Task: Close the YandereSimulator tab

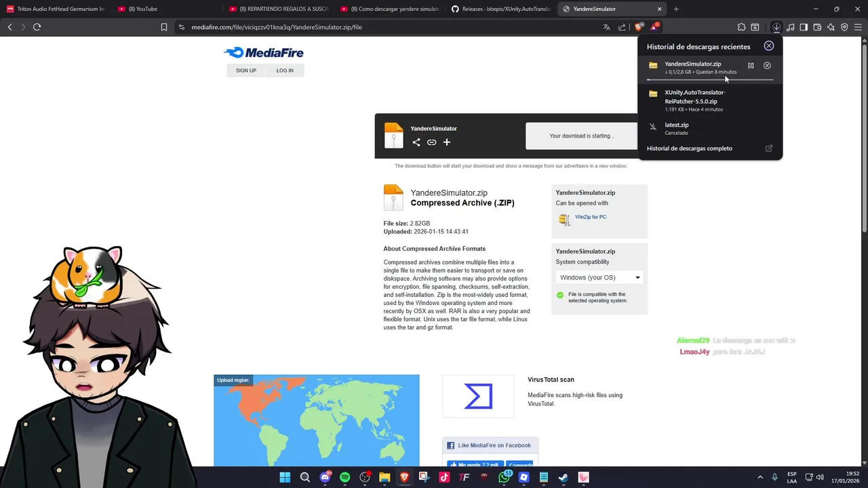Action: point(659,9)
